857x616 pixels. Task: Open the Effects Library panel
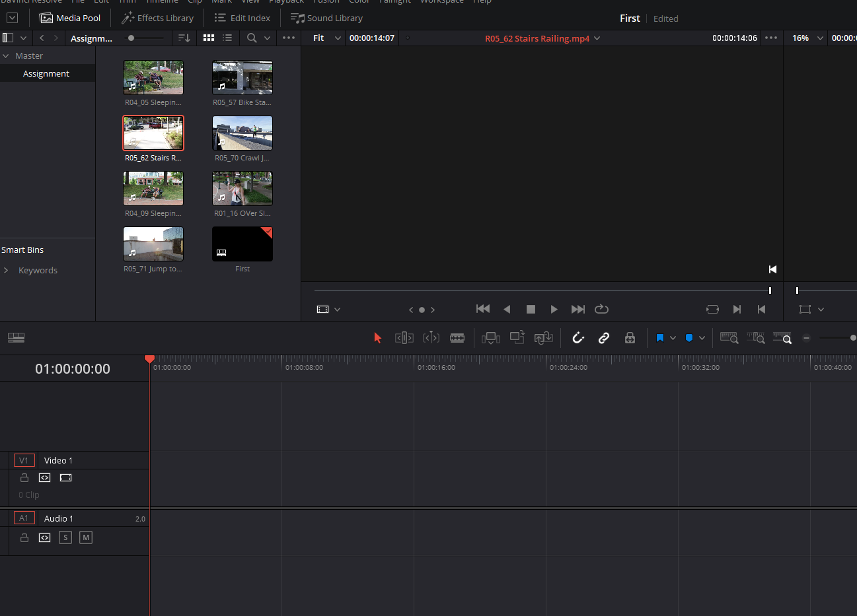tap(158, 18)
